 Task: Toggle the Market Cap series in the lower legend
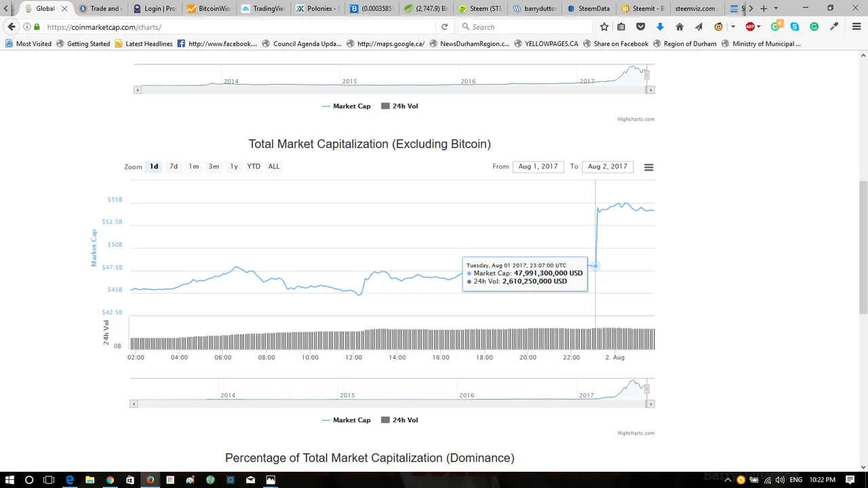tap(346, 420)
